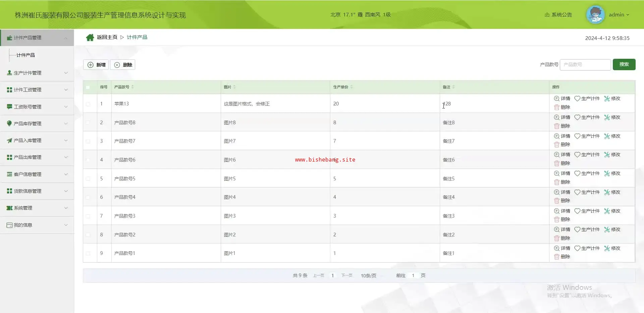Viewport: 644px width, 313px height.
Task: Open the 我的信息 menu
Action: tap(37, 225)
